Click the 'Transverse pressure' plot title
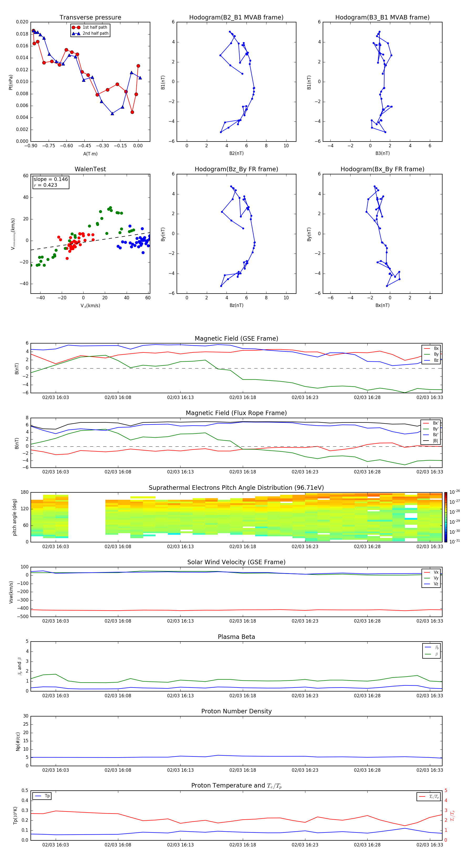 pos(90,17)
